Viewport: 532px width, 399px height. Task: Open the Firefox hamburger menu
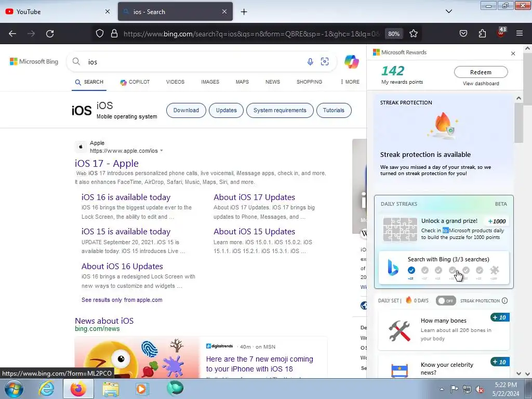(x=520, y=34)
